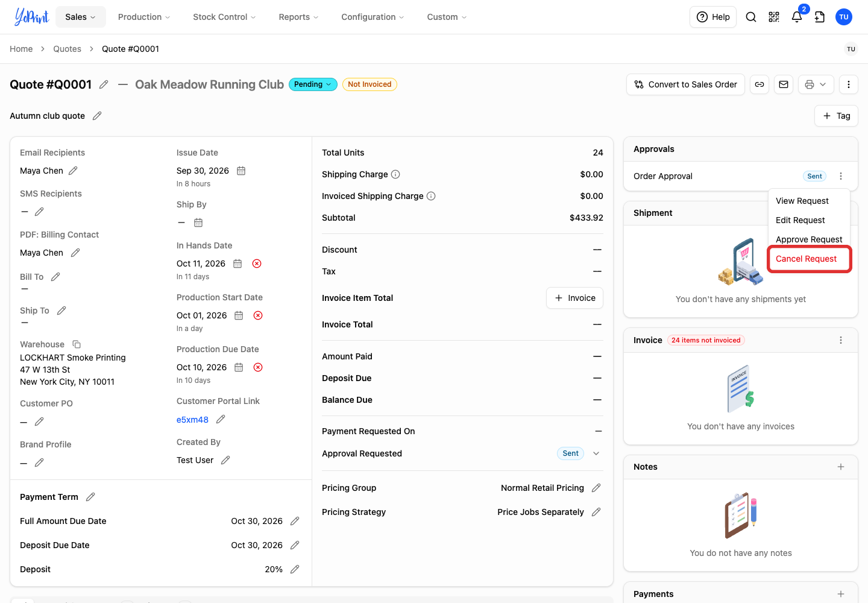868x603 pixels.
Task: Open the search icon in top bar
Action: [x=751, y=17]
